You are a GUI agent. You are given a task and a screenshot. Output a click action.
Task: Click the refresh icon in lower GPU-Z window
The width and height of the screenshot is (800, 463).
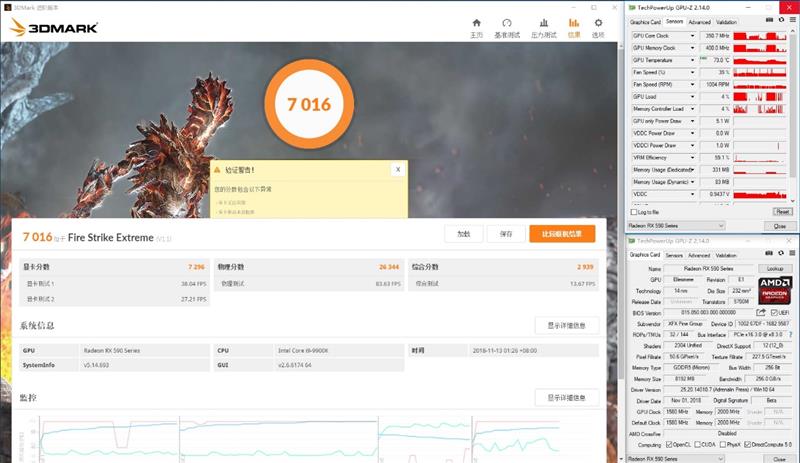[x=781, y=253]
